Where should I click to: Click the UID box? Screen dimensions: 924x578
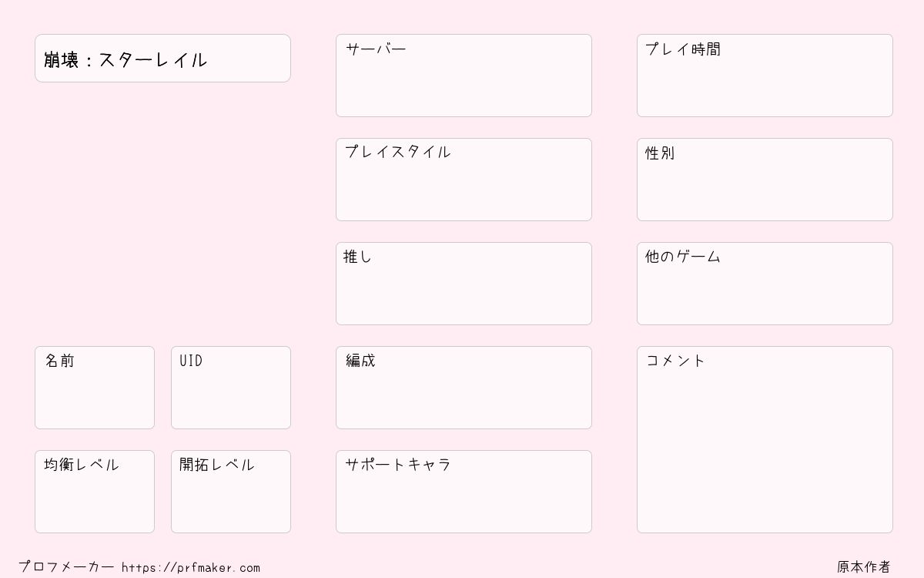[231, 388]
